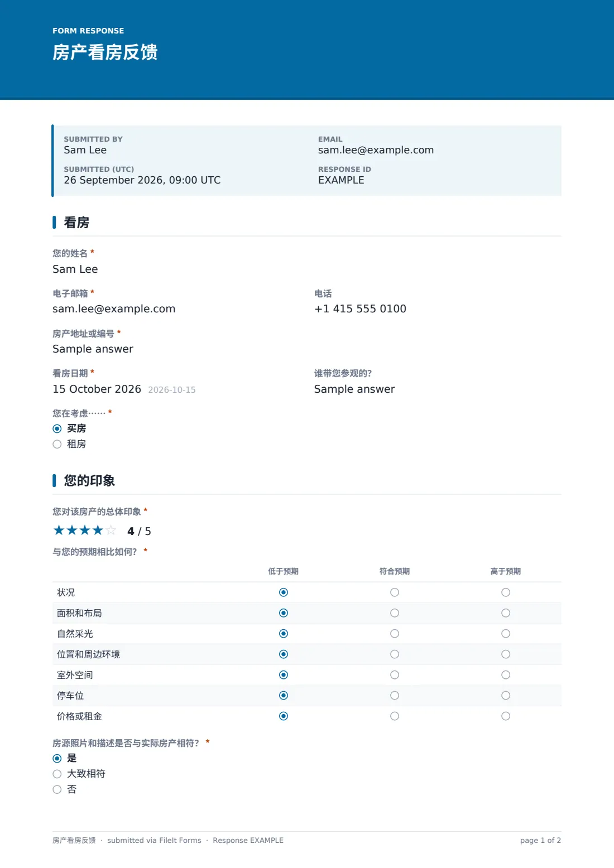Choose 高于预期 for the 状况 row
Screen dimensions: 614x868
tap(506, 592)
